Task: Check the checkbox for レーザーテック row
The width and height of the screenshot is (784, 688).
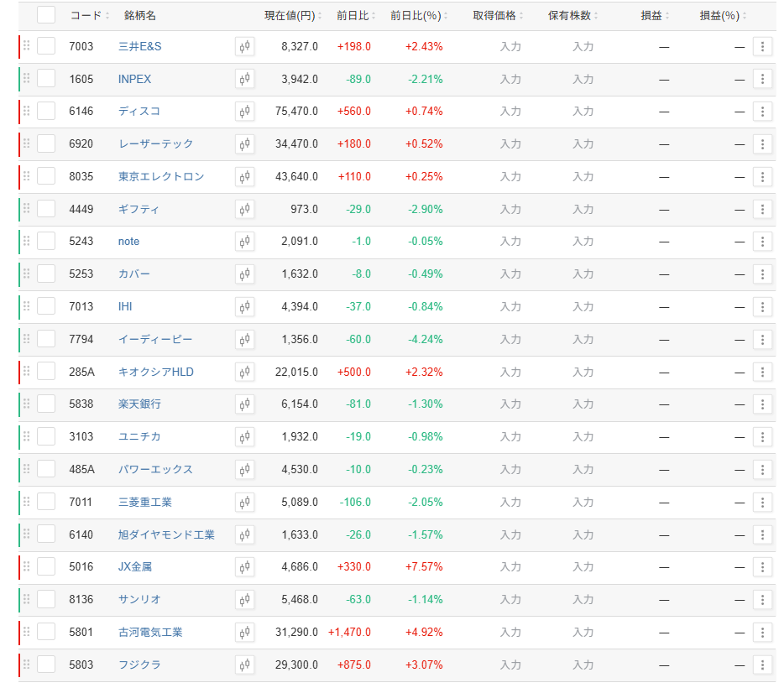Action: tap(46, 143)
